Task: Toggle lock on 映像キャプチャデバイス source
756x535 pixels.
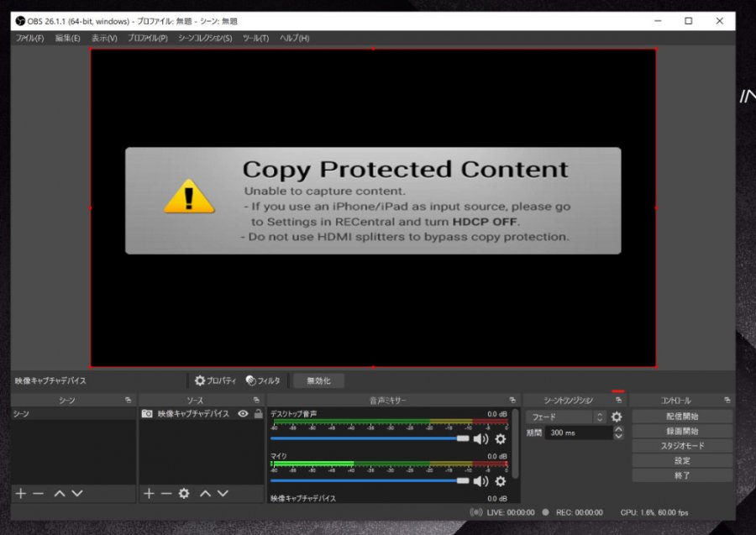Action: tap(259, 413)
